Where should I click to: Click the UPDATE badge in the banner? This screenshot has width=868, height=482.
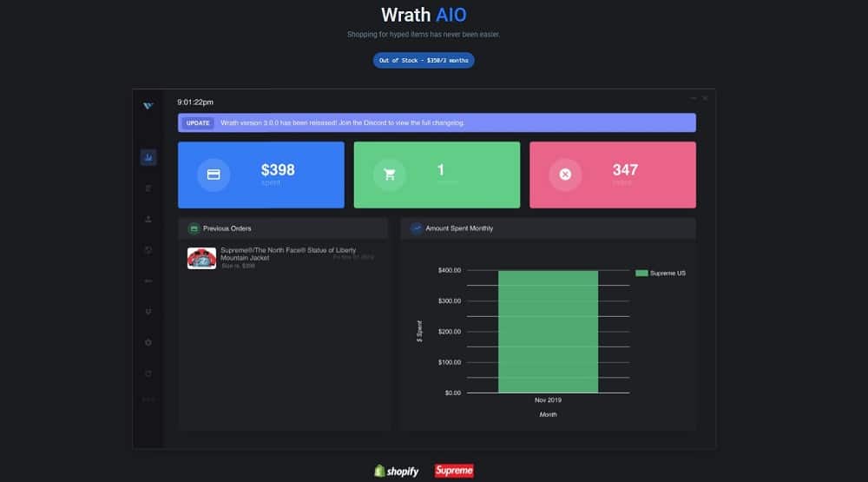198,123
